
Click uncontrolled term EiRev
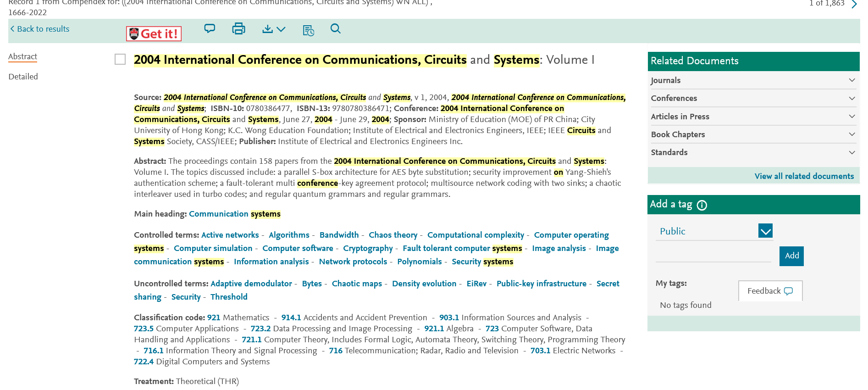point(476,284)
